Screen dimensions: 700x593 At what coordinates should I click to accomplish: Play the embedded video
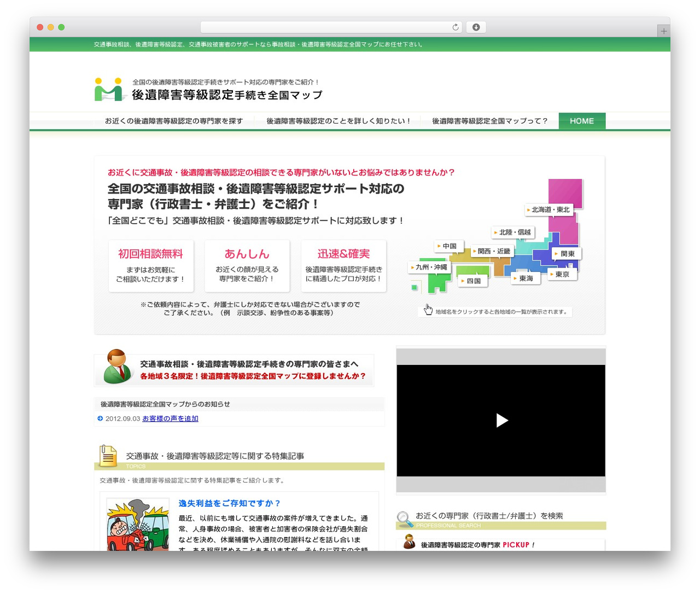501,420
